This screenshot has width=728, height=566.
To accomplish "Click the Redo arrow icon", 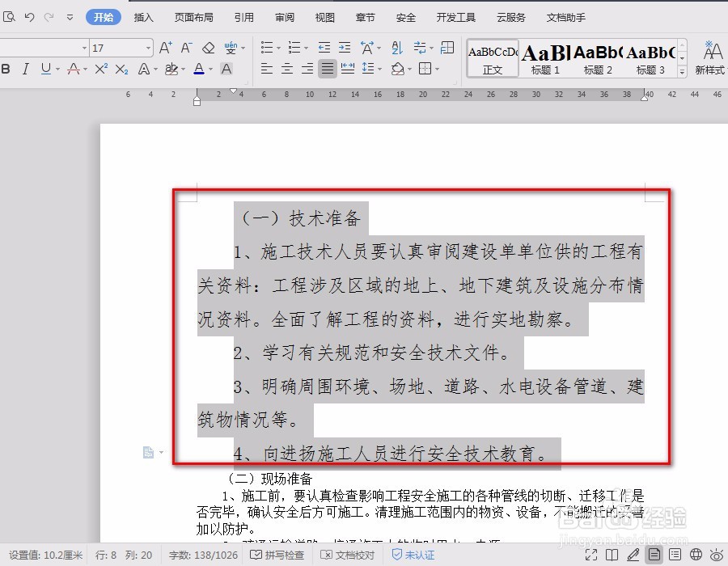I will click(49, 17).
